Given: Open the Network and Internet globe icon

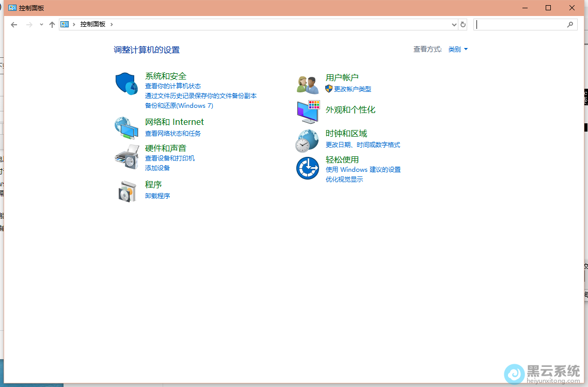Looking at the screenshot, I should (x=126, y=128).
